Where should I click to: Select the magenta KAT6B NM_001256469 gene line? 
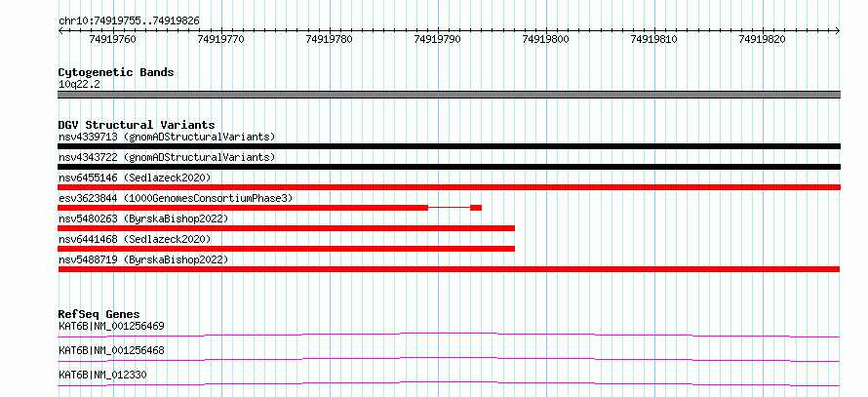[x=449, y=335]
